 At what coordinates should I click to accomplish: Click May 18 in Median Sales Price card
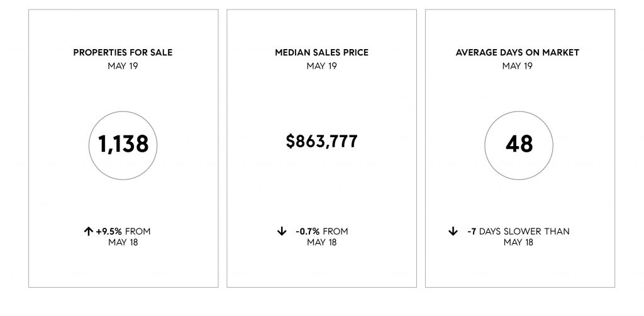pyautogui.click(x=321, y=242)
